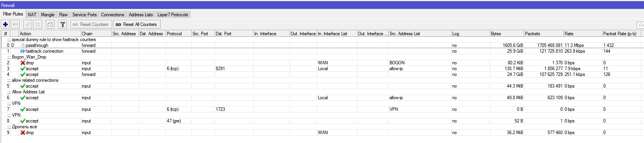The width and height of the screenshot is (644, 143).
Task: Switch to the NAT tab
Action: point(32,15)
